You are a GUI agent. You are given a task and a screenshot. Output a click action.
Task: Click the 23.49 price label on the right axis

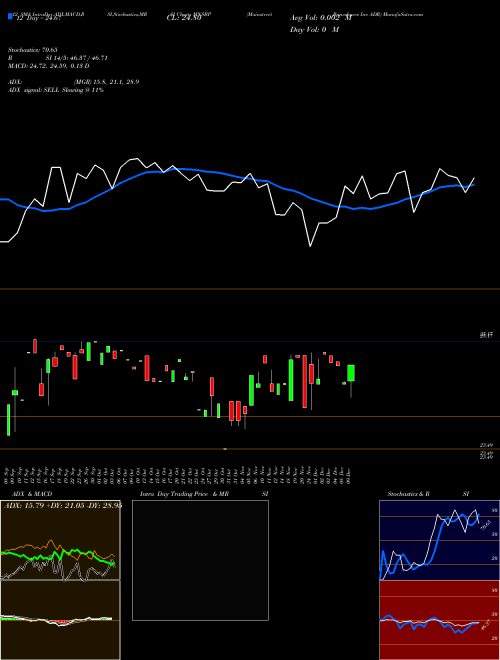click(x=487, y=445)
